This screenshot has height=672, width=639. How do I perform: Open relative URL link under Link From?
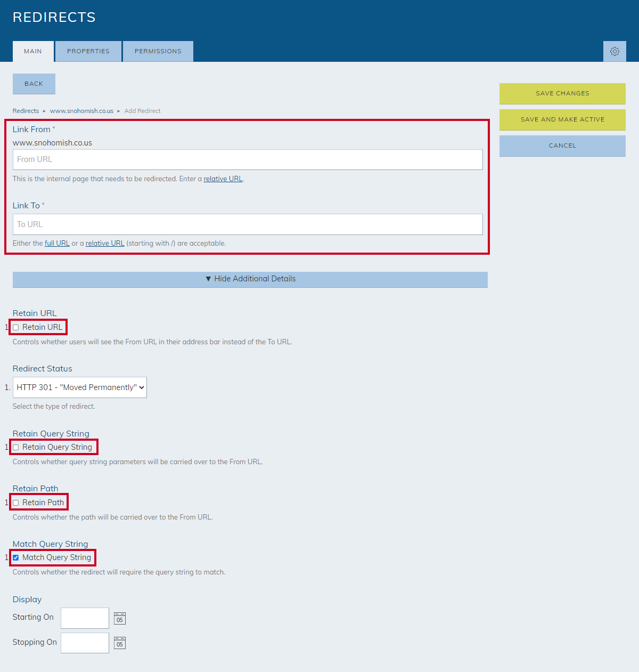tap(223, 179)
